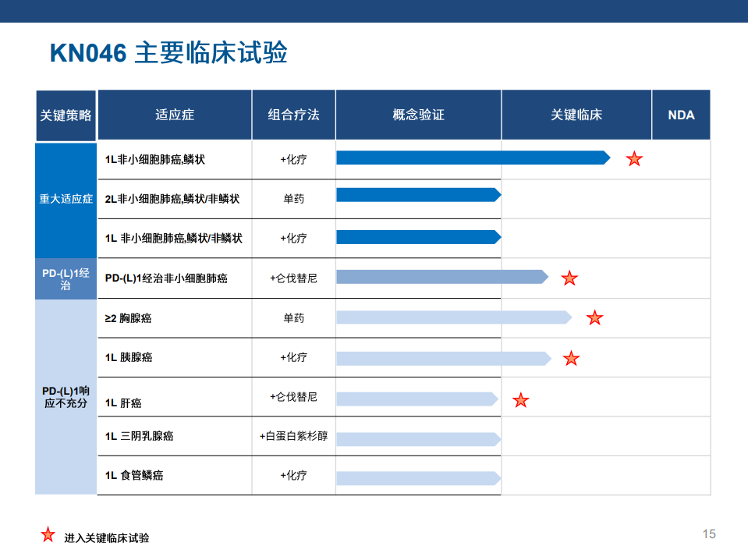
Task: Click the progress bar for 1L 胰腺癌
Action: point(444,359)
